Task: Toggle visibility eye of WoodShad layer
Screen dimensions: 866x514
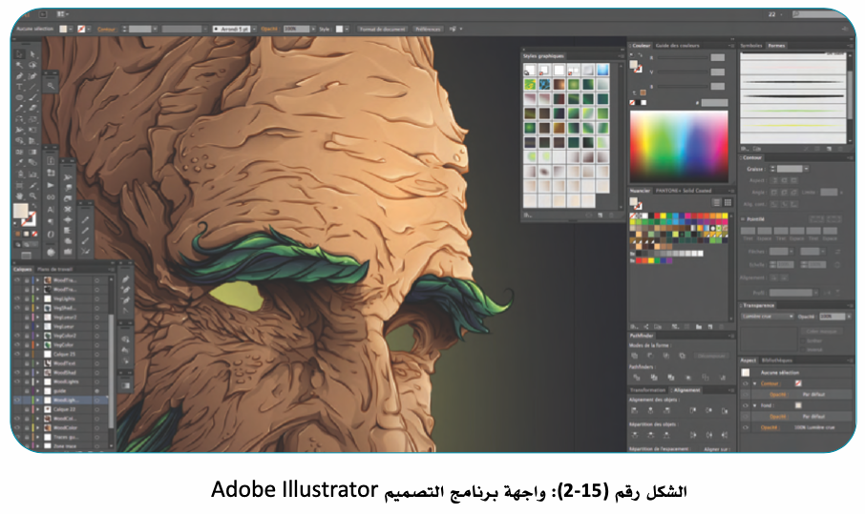Action: 17,372
